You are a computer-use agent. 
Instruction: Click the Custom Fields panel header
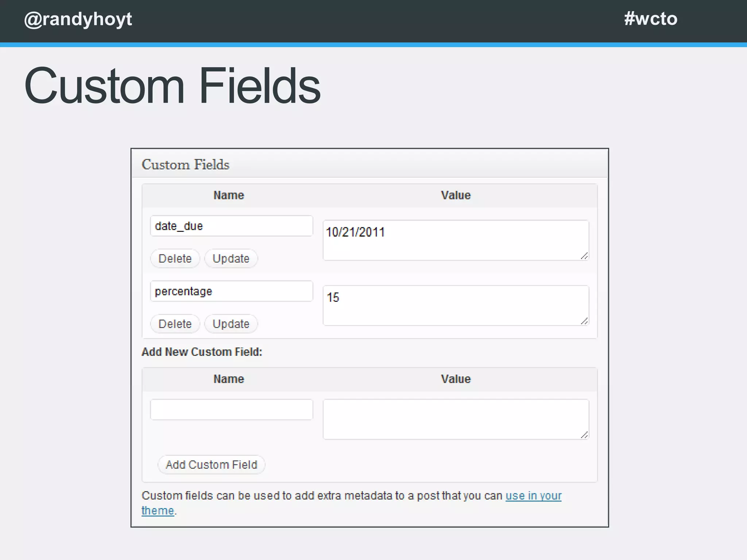186,165
